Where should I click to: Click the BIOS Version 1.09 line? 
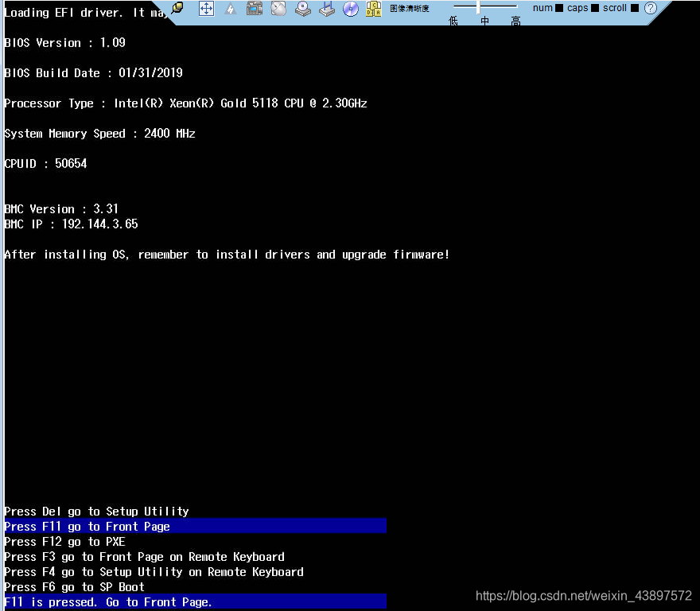point(64,42)
